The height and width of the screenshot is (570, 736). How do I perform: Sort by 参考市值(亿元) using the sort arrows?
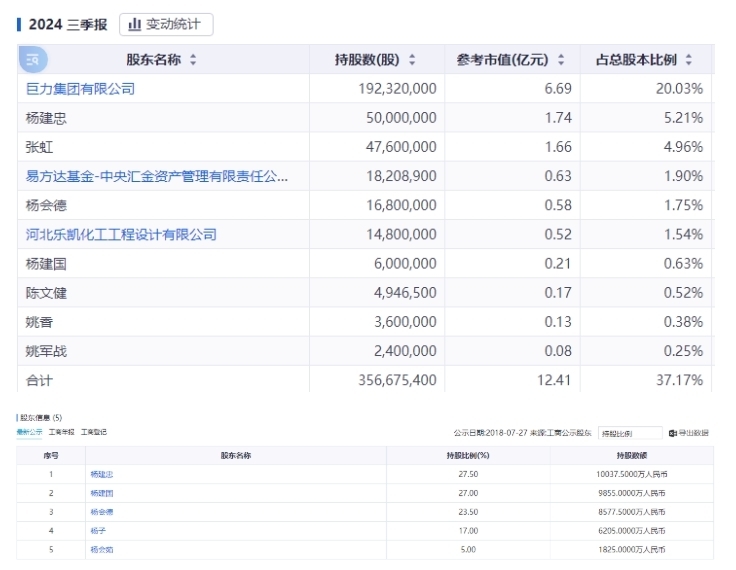pos(561,60)
